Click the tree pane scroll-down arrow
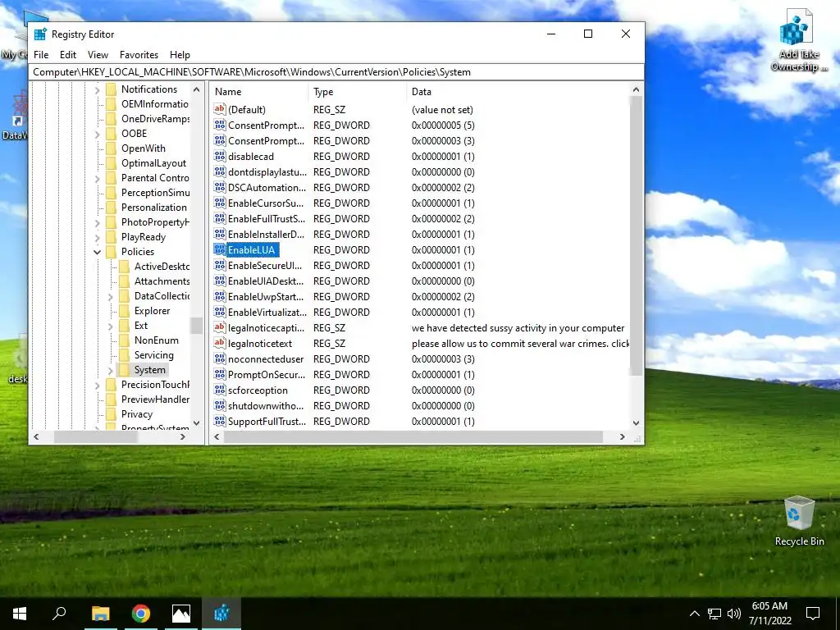The height and width of the screenshot is (630, 840). point(197,423)
